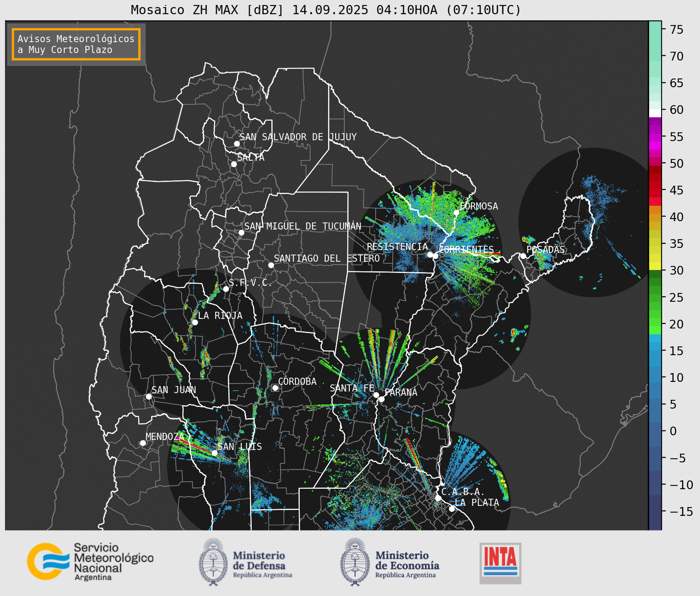Click the FORMOSA label text
This screenshot has width=700, height=596.
coord(479,206)
